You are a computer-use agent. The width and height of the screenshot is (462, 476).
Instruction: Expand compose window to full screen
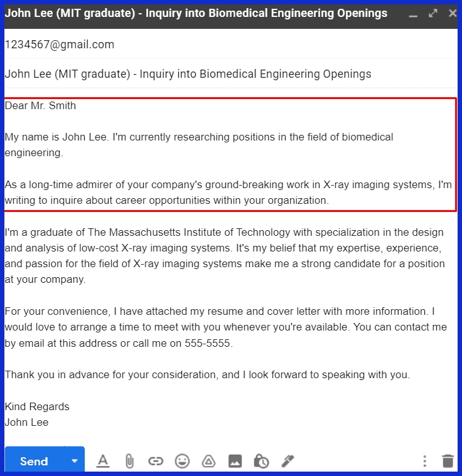point(433,13)
